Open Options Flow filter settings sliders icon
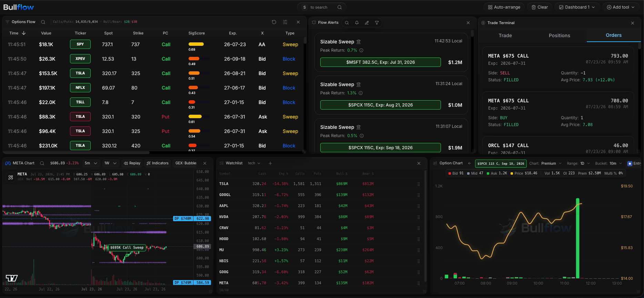This screenshot has width=644, height=298. coord(285,22)
